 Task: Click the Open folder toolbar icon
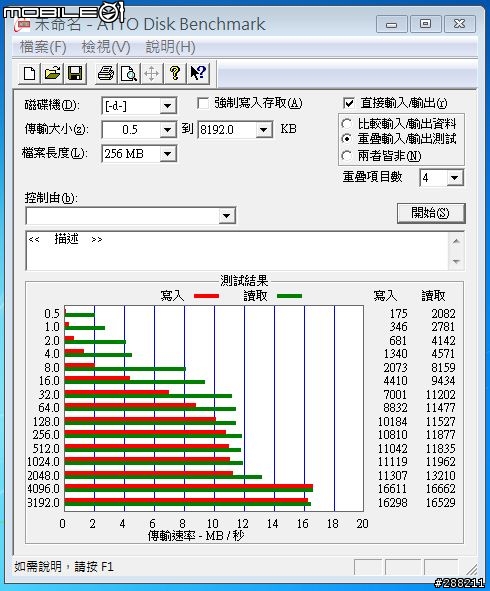tap(52, 73)
